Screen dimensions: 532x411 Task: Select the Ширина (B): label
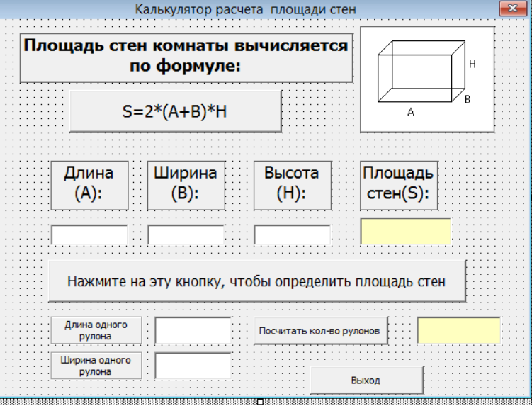pos(186,186)
